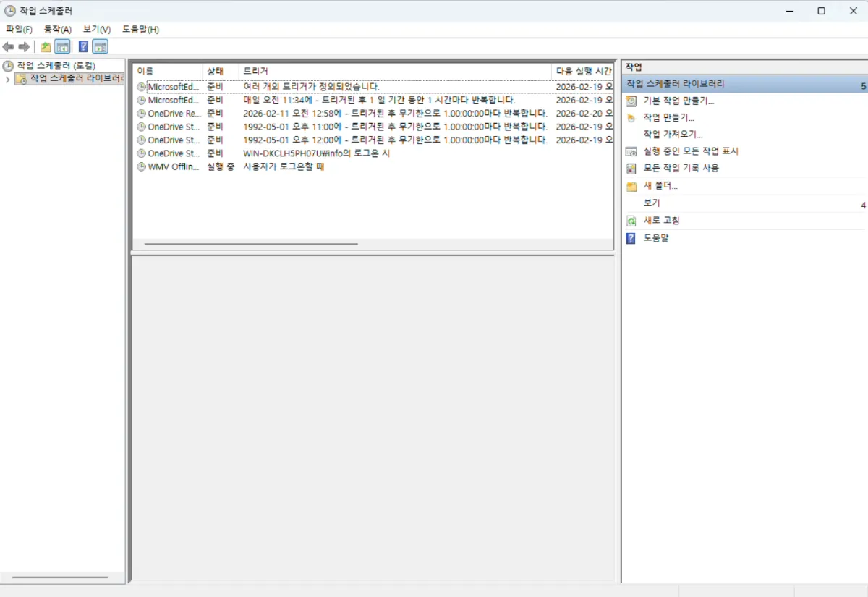
Task: Toggle the action pane toolbar button
Action: coord(101,47)
